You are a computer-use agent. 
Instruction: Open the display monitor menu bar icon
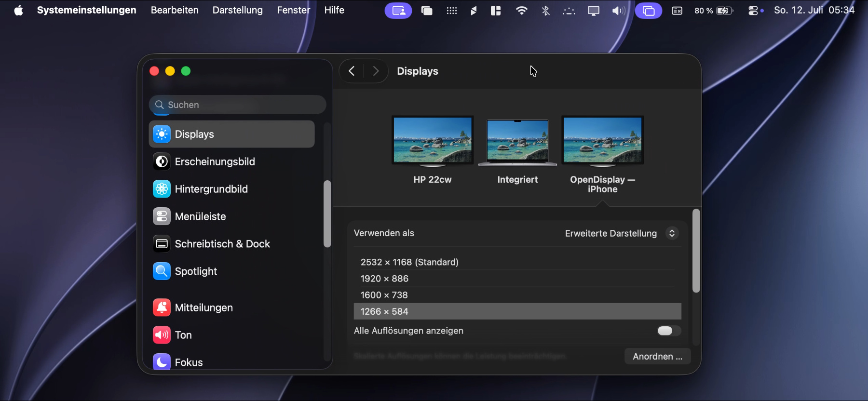(x=594, y=11)
